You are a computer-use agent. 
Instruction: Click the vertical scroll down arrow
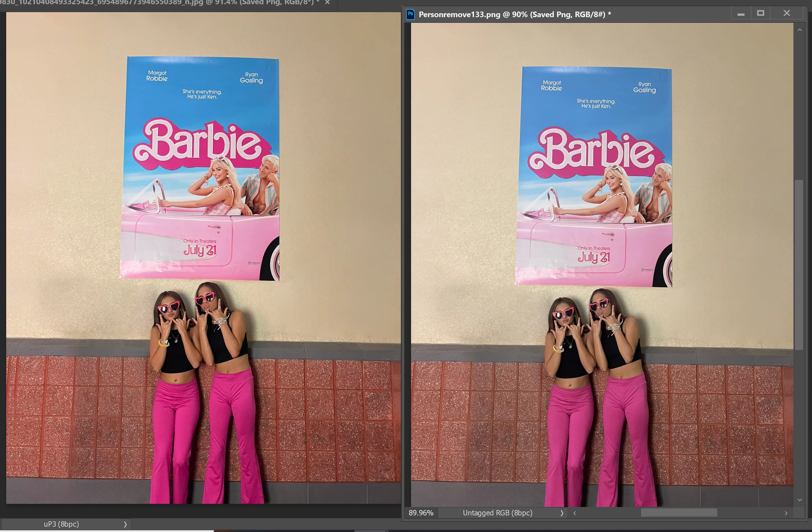tap(800, 500)
